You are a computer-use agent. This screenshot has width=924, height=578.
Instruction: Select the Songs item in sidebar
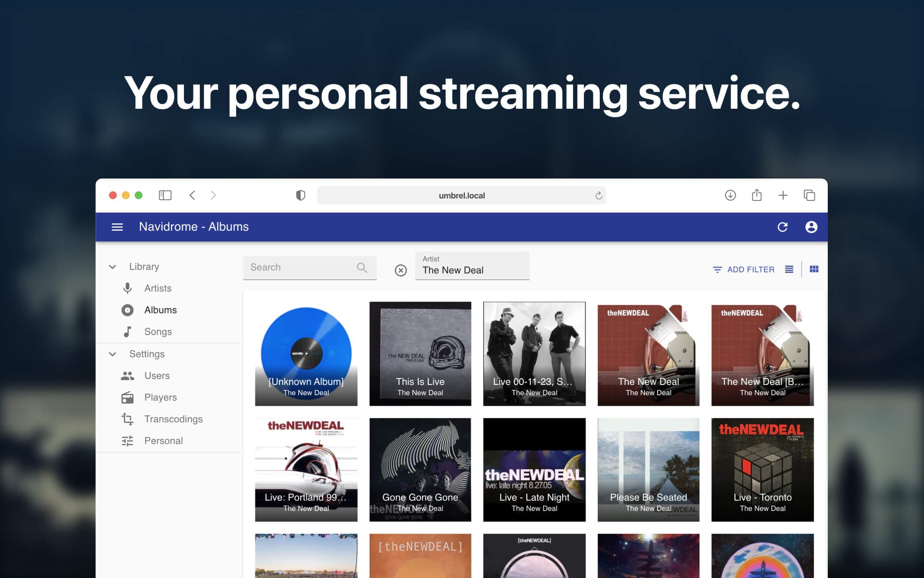pos(158,331)
